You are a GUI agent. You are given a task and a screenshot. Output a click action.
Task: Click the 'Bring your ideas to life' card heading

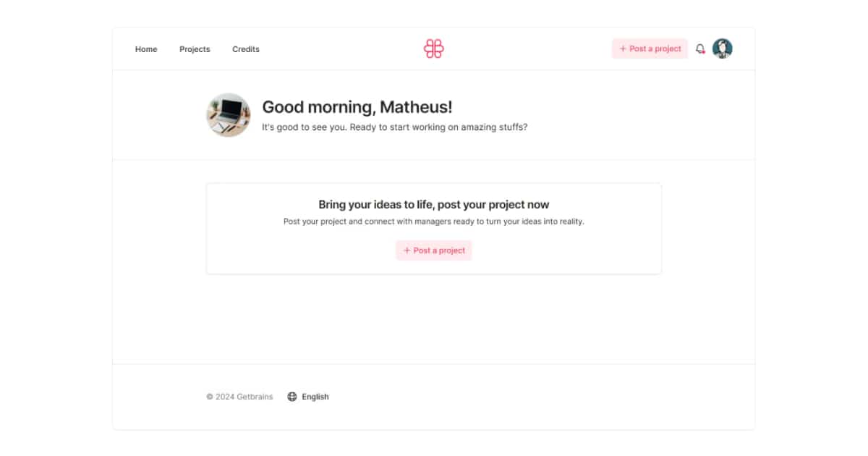(x=434, y=205)
